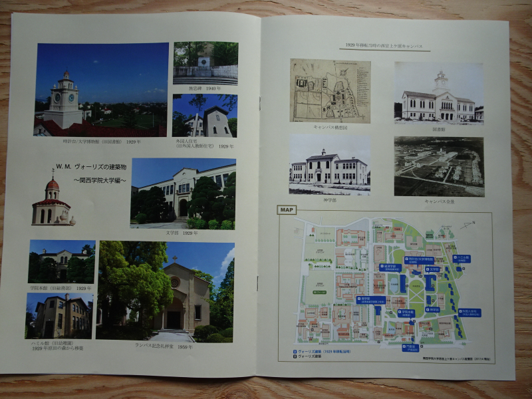This screenshot has height=399, width=532.
Task: Click caption ハミル館(旧幼稚園)
Action: coord(51,343)
